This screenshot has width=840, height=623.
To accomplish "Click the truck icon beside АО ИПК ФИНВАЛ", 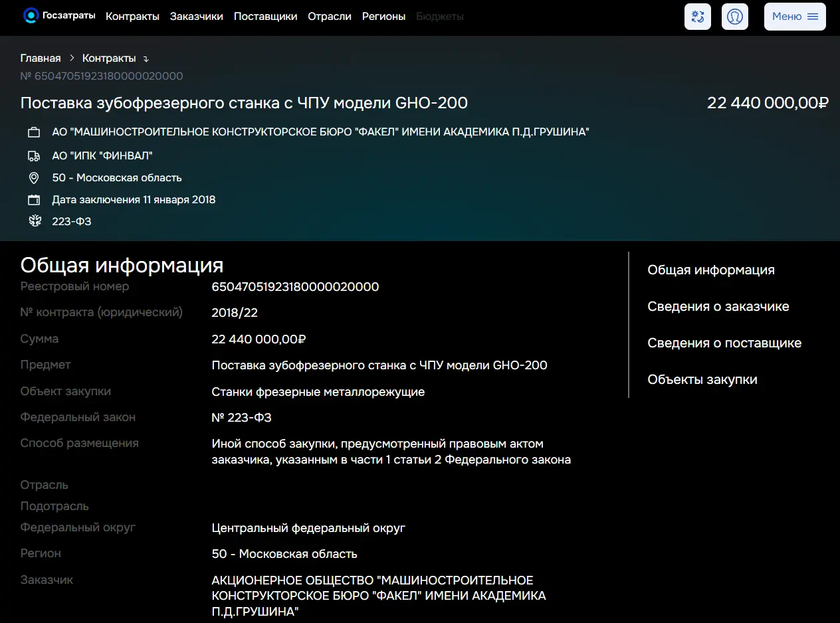I will pos(34,156).
